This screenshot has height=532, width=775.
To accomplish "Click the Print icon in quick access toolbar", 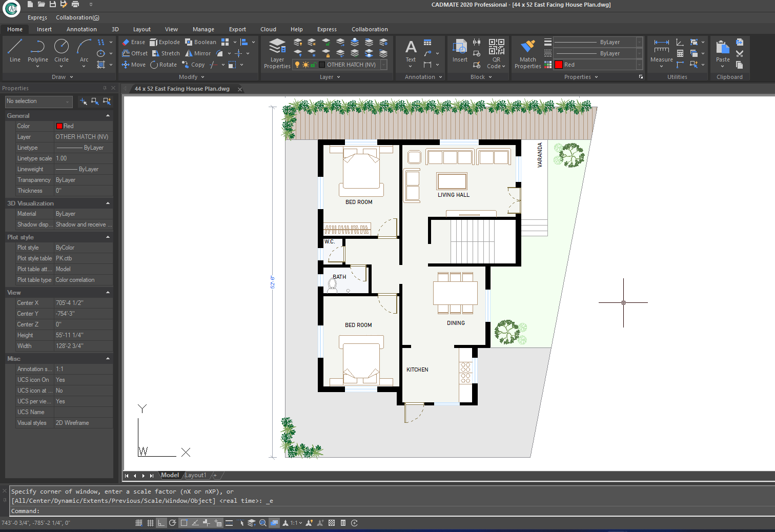I will coord(75,4).
